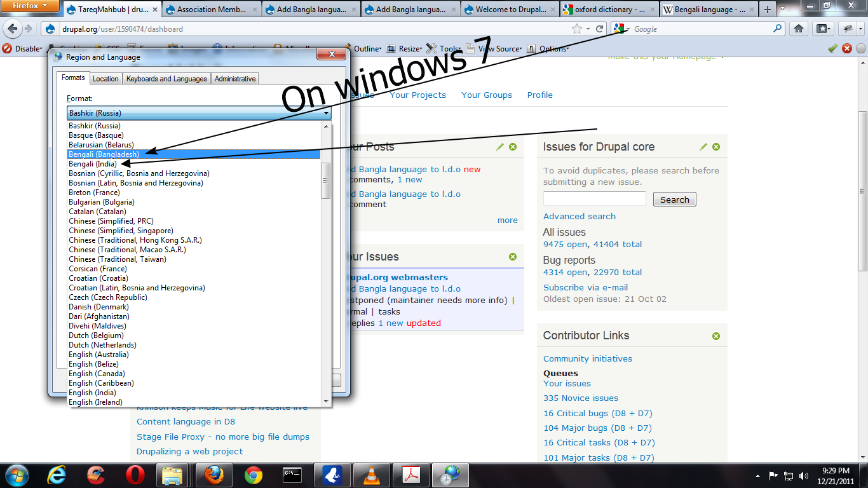Open the Outline menu in the Web Developer toolbar

tap(363, 49)
